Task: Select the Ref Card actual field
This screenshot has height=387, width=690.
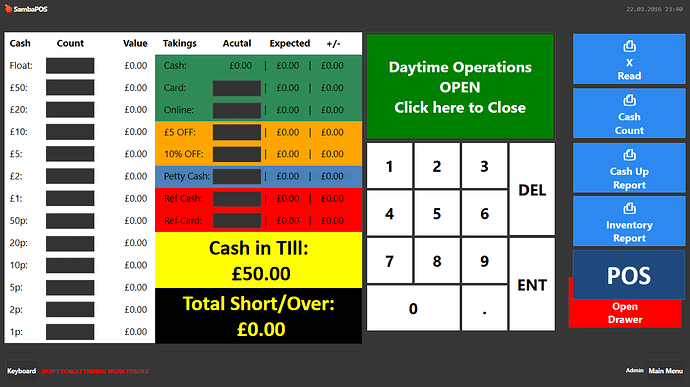Action: coord(237,221)
